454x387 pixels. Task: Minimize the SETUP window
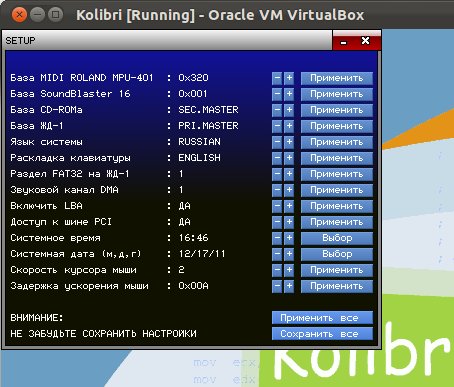pyautogui.click(x=344, y=42)
